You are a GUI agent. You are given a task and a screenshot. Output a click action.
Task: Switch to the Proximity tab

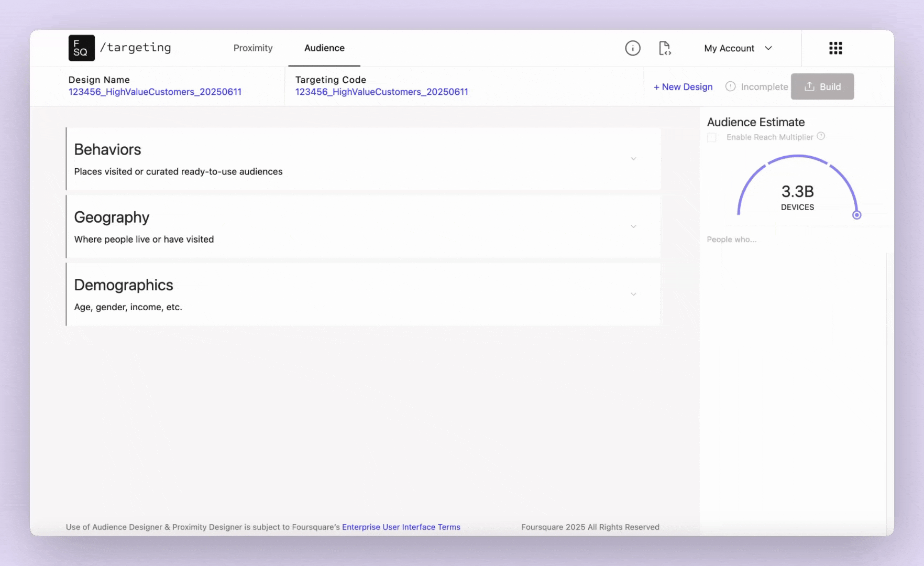coord(253,48)
